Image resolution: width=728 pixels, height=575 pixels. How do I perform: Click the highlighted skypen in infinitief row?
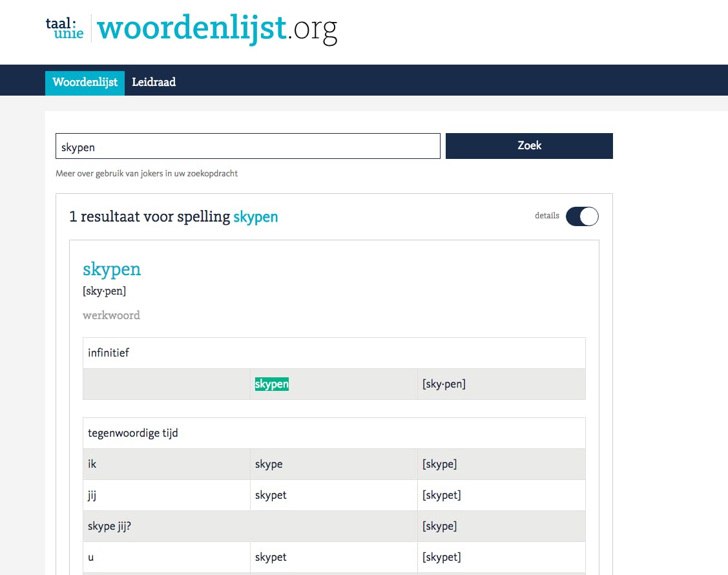point(271,384)
